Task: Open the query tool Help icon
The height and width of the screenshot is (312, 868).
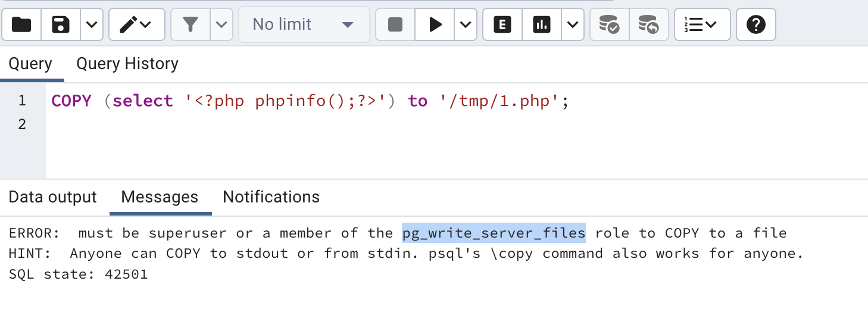Action: (x=755, y=24)
